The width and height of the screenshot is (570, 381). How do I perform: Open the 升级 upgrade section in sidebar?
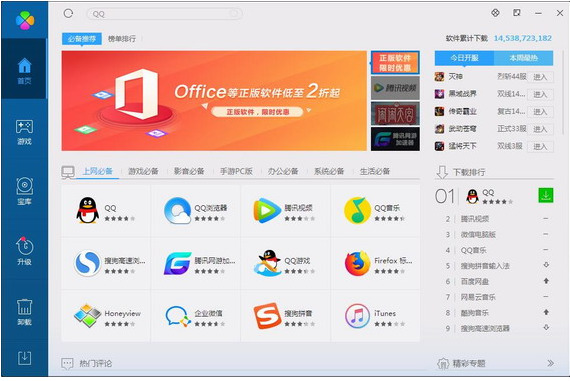pos(24,251)
